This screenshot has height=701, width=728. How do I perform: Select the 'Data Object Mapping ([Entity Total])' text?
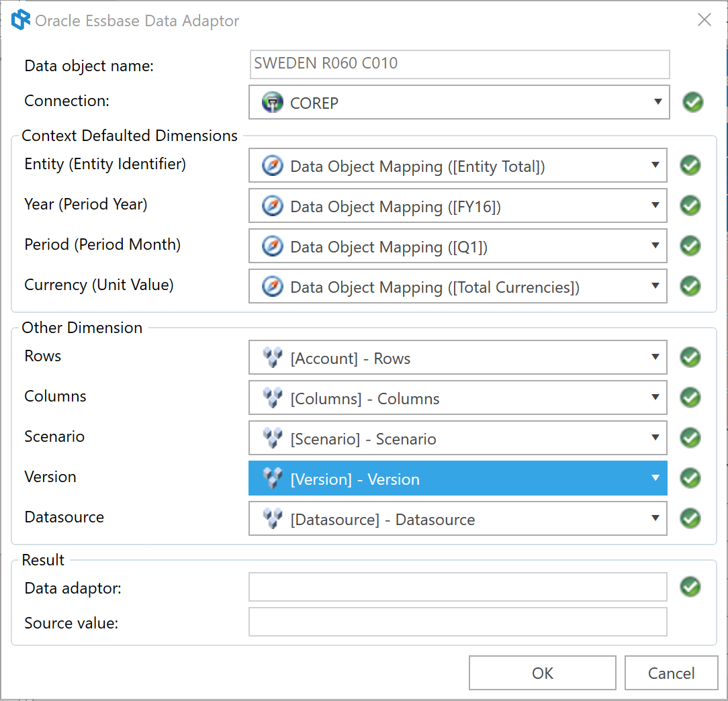click(418, 167)
